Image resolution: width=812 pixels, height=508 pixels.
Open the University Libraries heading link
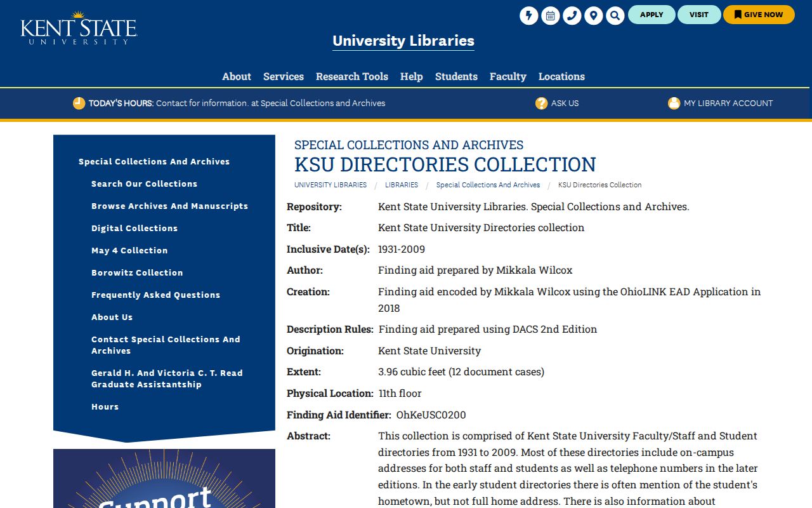[x=403, y=41]
